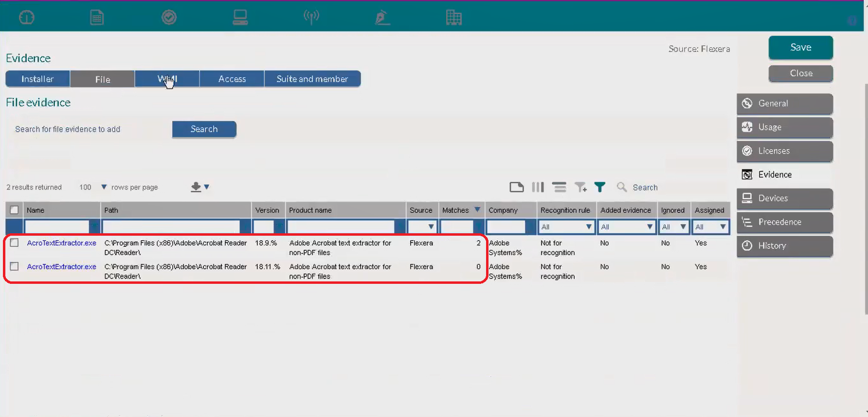Switch to the Suite and member tab
Viewport: 868px width, 417px height.
point(312,79)
